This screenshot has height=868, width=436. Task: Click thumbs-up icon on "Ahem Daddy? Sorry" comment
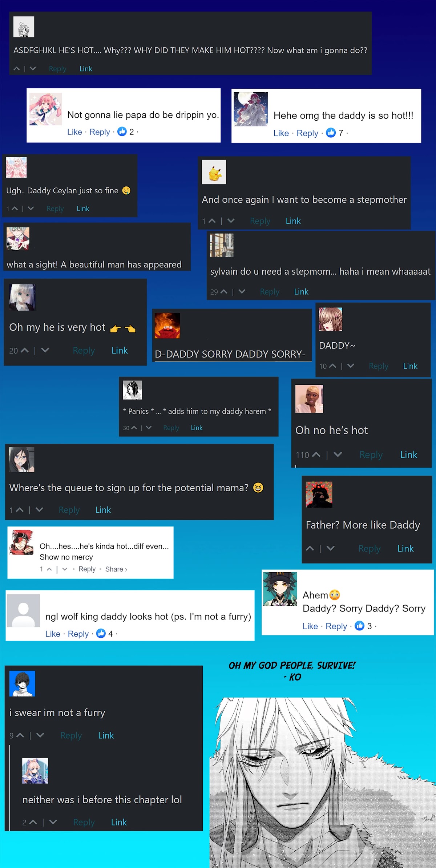[x=359, y=626]
